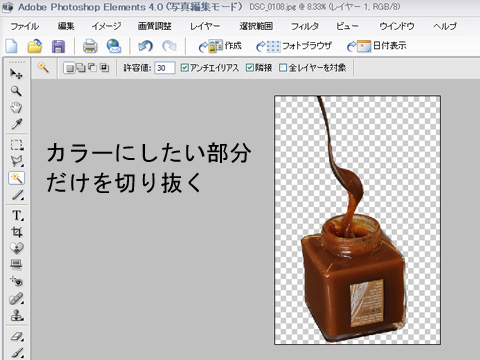The image size is (480, 360).
Task: Choose New Selection mode button
Action: click(x=69, y=68)
